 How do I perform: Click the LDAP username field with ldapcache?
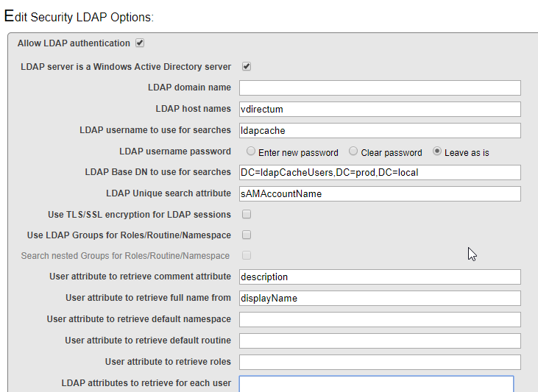[380, 130]
